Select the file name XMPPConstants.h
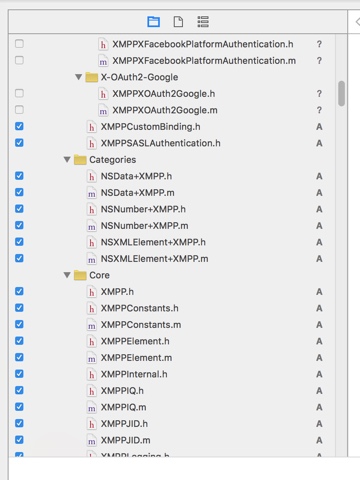This screenshot has height=480, width=360. (139, 308)
